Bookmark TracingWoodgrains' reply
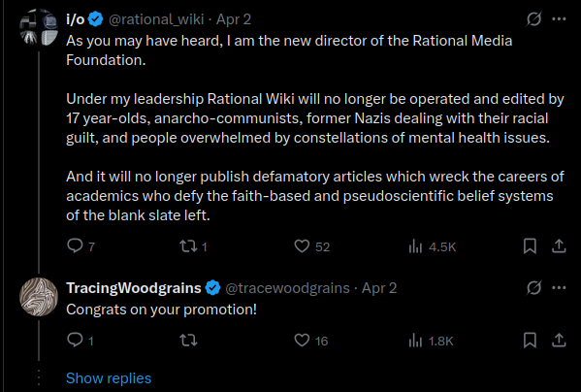This screenshot has width=581, height=392. (x=530, y=341)
